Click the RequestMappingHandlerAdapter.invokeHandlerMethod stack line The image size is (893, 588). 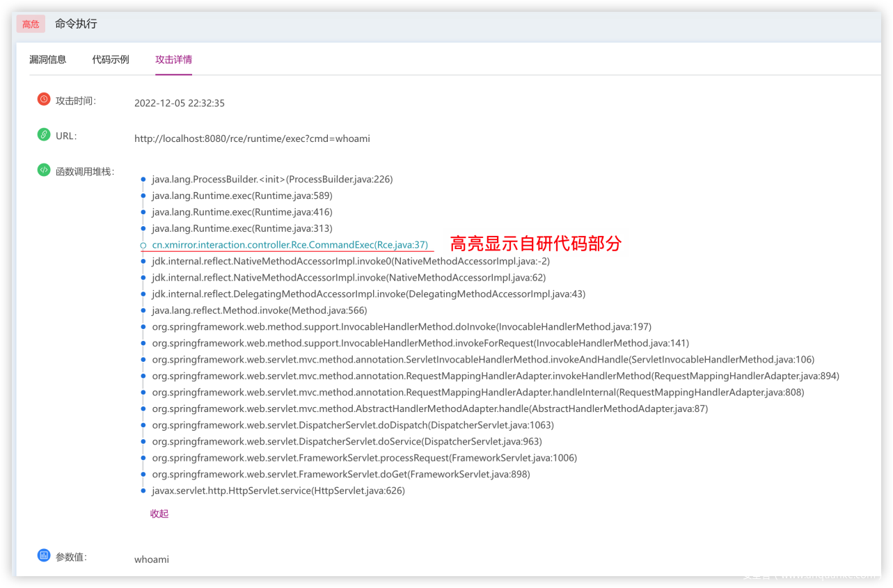tap(496, 376)
